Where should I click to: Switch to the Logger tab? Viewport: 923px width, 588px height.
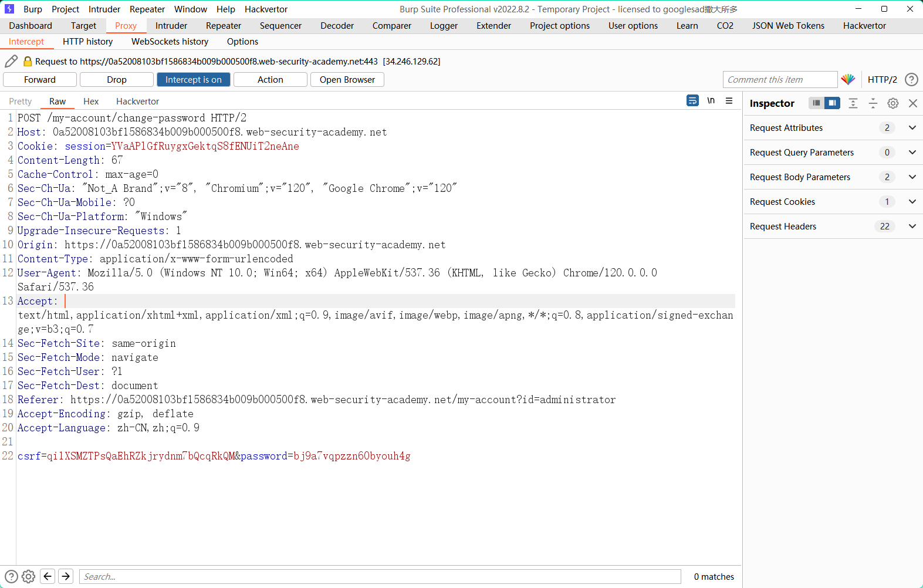pyautogui.click(x=444, y=25)
